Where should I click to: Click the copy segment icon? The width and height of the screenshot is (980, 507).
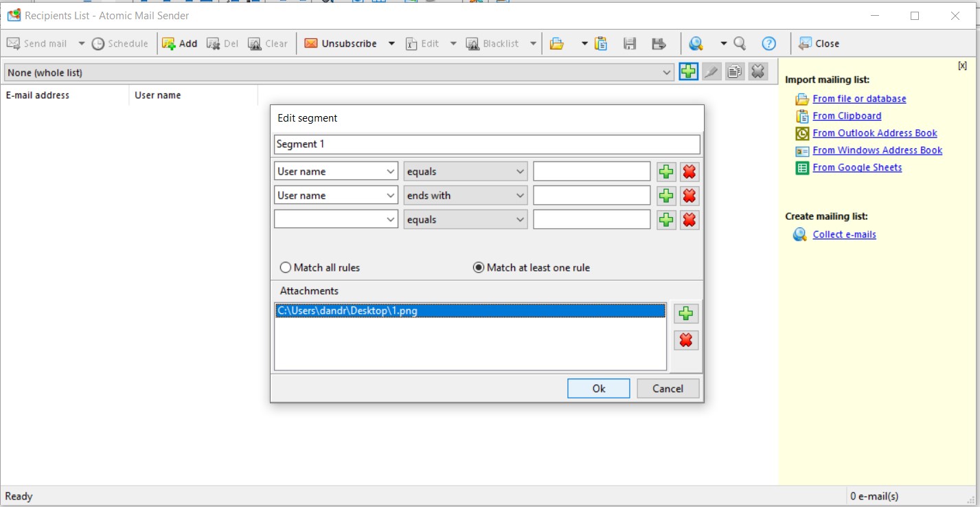click(735, 71)
